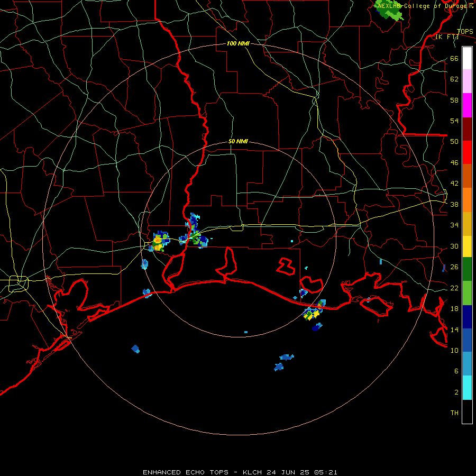Click the "(K FT)" units label
This screenshot has height=476, width=476.
click(447, 37)
